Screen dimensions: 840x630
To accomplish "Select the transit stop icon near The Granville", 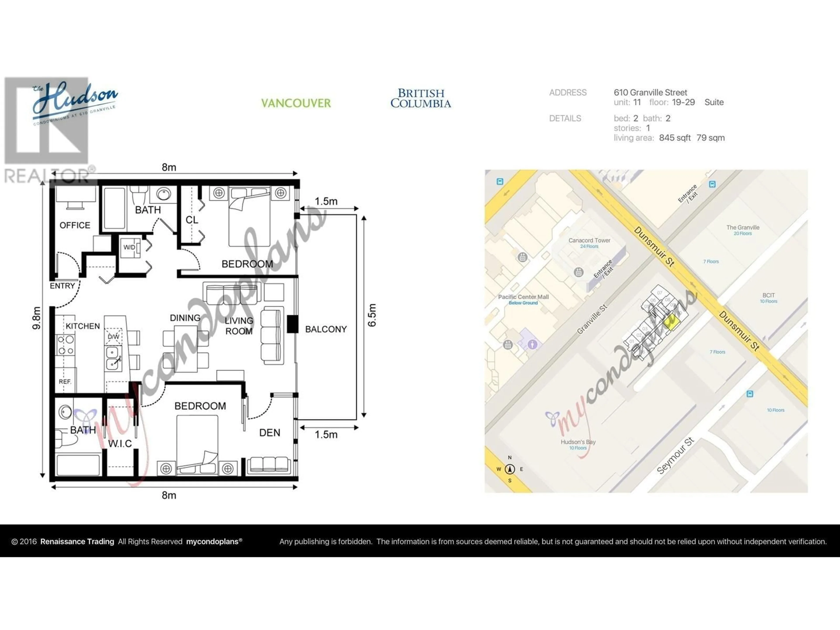I will [x=712, y=184].
